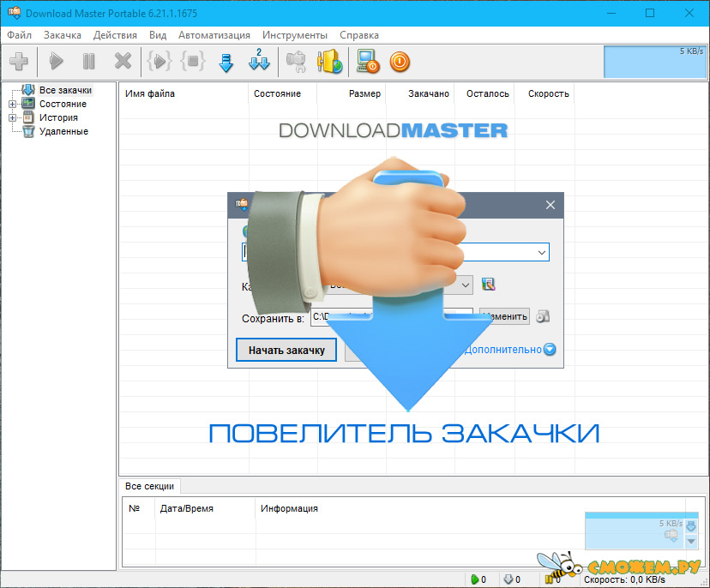The width and height of the screenshot is (710, 588).
Task: Open the Автоматизация menu
Action: pyautogui.click(x=214, y=35)
